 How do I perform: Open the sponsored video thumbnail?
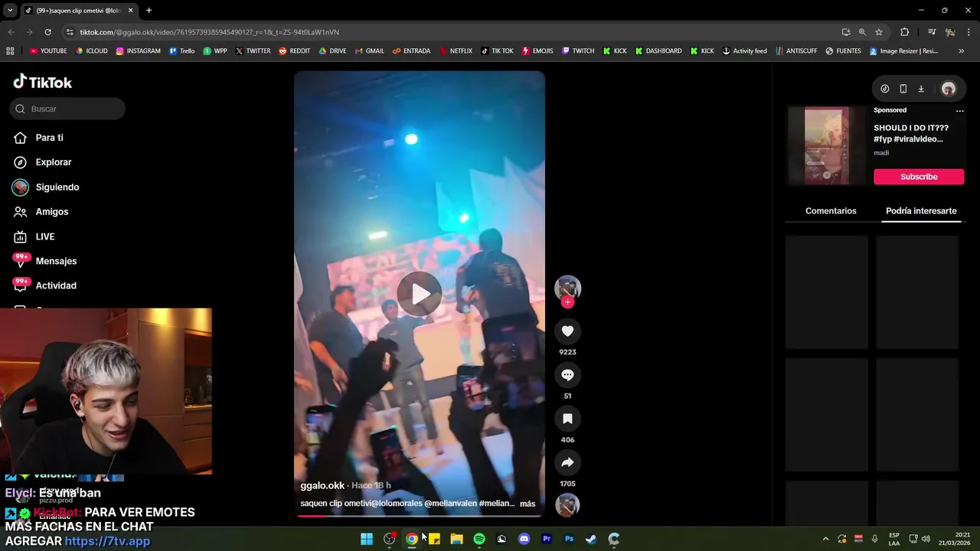pos(827,145)
